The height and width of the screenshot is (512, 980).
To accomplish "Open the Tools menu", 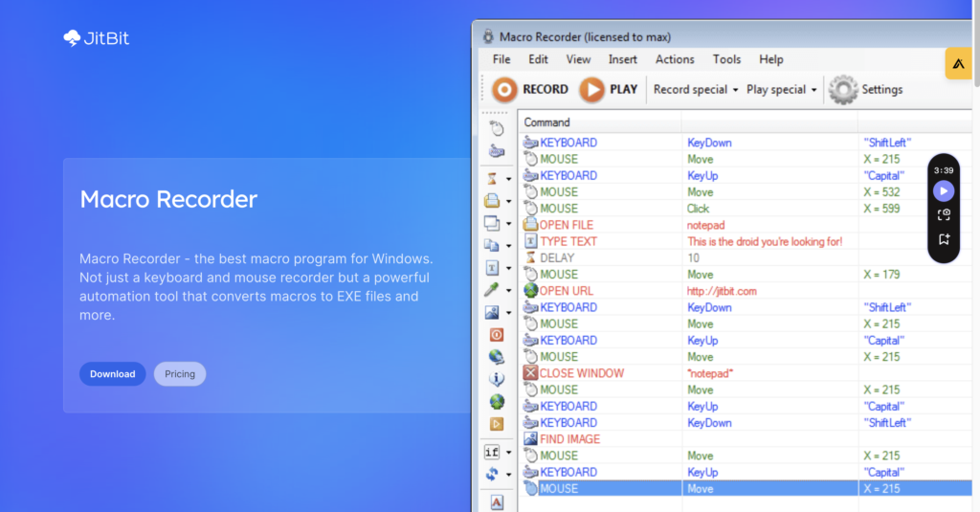I will 726,59.
